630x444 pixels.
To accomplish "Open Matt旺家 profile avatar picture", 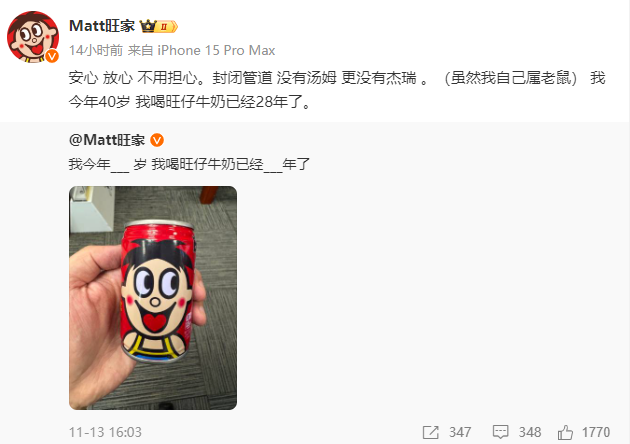I will (x=33, y=37).
